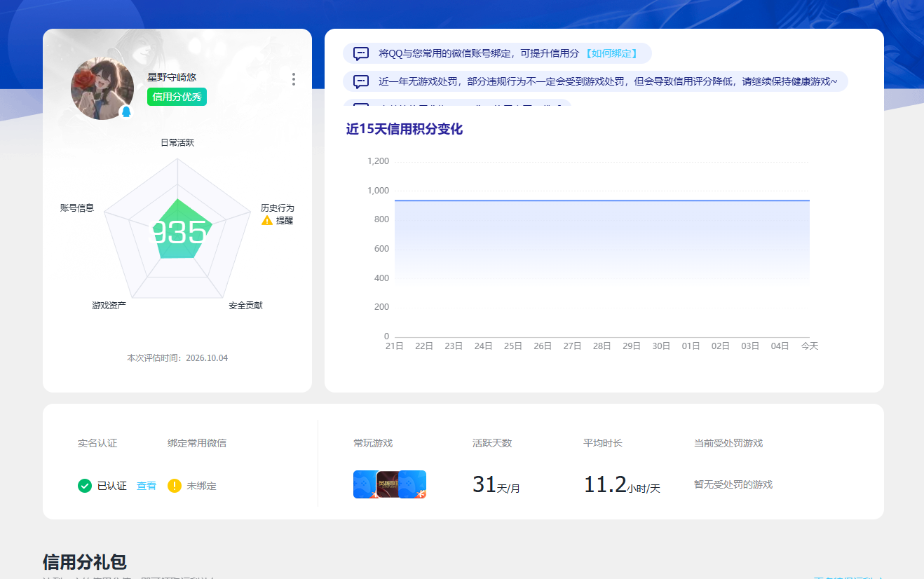Click the 今天 point on chart axis

pos(810,346)
